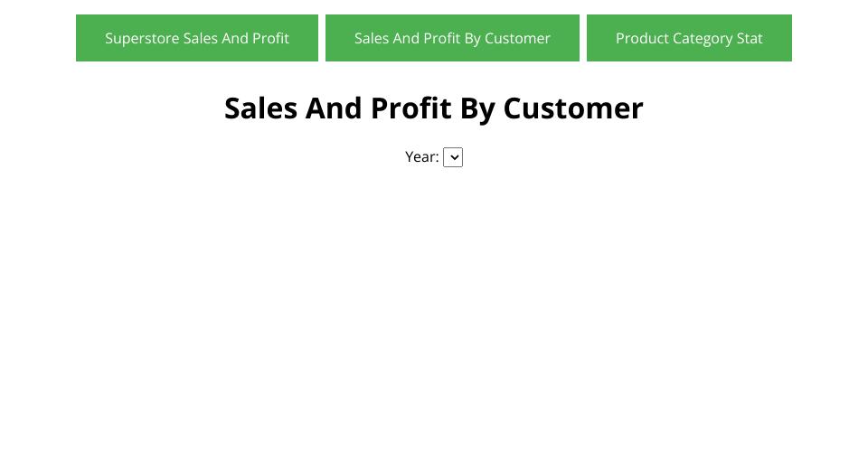This screenshot has height=452, width=868.
Task: Expand the Year dropdown
Action: coord(453,157)
